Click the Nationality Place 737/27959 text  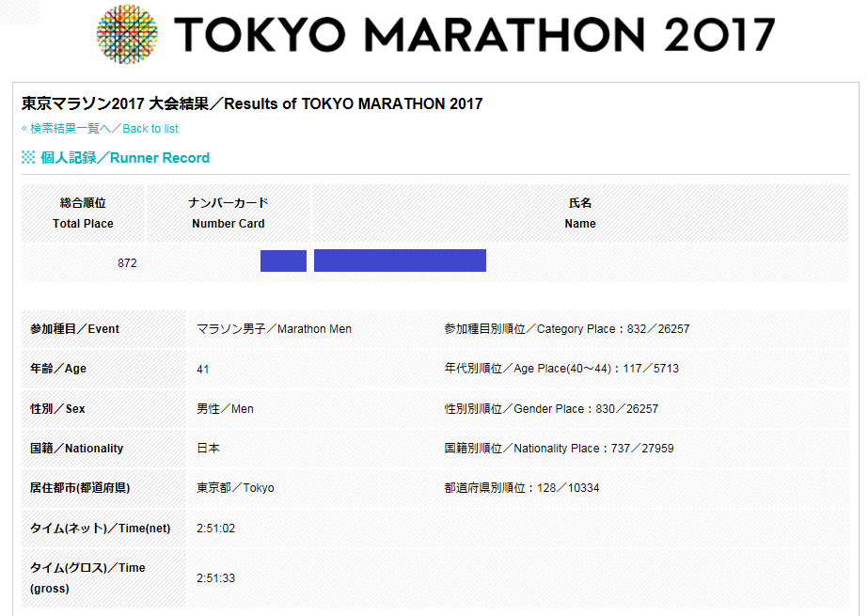pos(559,449)
